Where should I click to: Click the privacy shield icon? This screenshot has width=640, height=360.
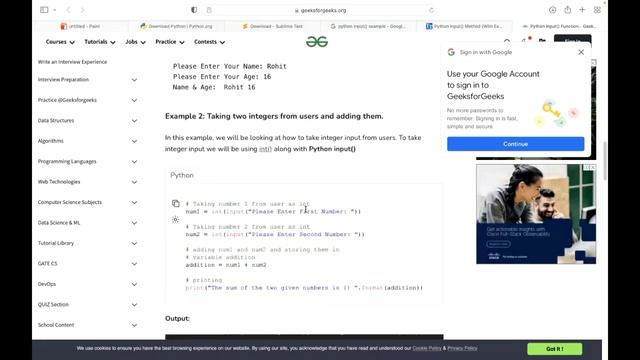[194, 10]
